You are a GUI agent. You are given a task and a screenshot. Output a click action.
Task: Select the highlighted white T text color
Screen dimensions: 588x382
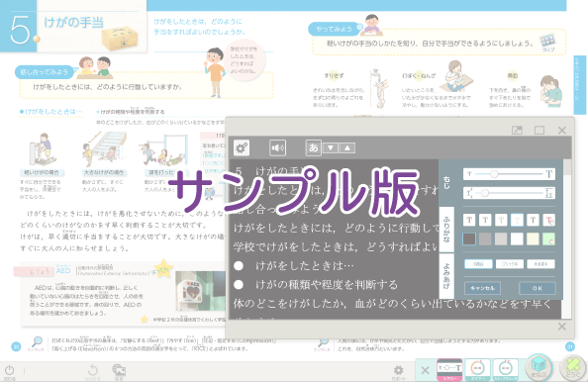tap(517, 220)
